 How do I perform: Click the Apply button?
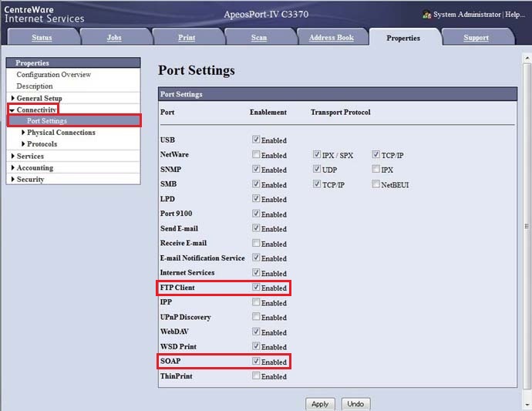[319, 404]
